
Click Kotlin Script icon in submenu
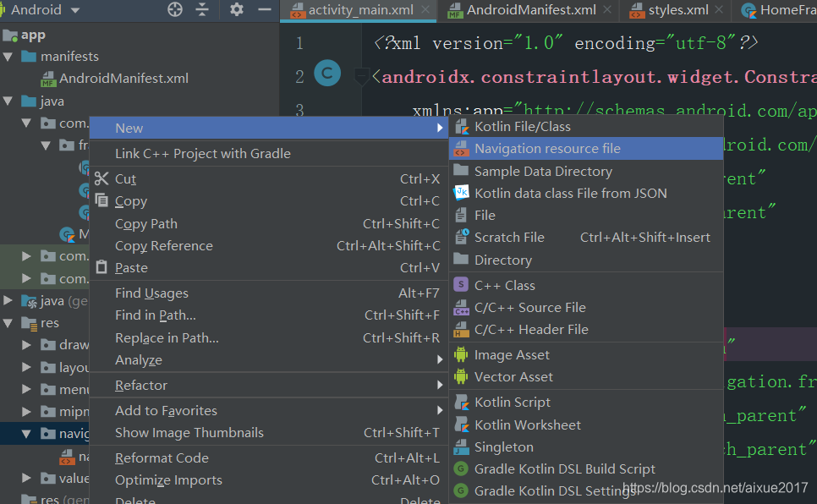(x=461, y=402)
